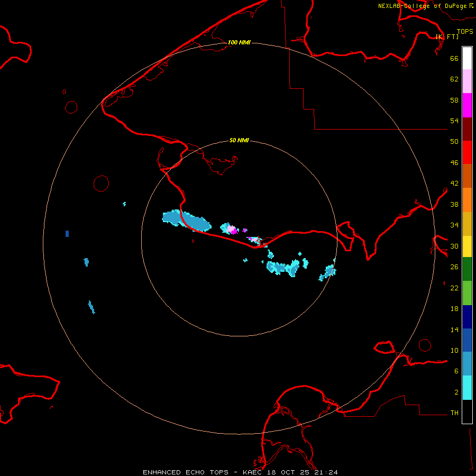The height and width of the screenshot is (476, 476).
Task: Click the legend value 14
Action: coord(454,329)
